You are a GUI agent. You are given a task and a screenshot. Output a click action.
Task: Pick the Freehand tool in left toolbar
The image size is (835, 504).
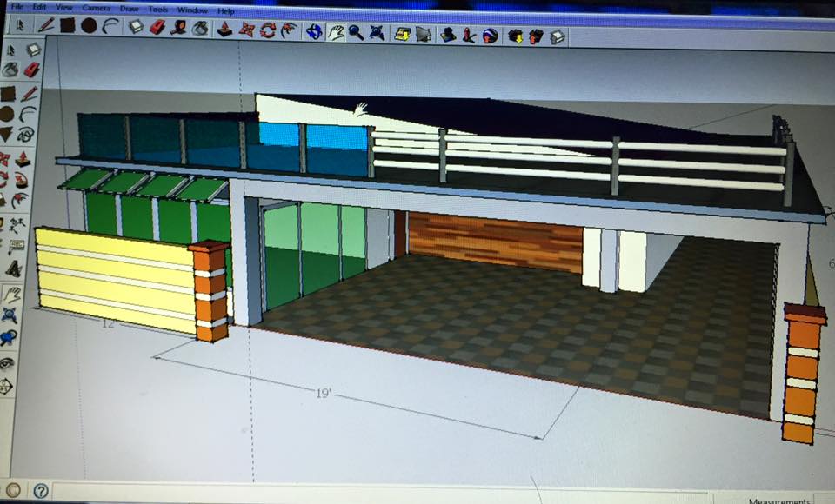(27, 135)
